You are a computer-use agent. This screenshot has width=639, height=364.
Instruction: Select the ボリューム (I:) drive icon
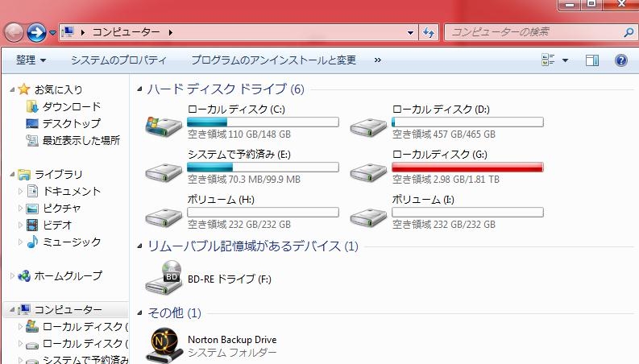coord(368,217)
